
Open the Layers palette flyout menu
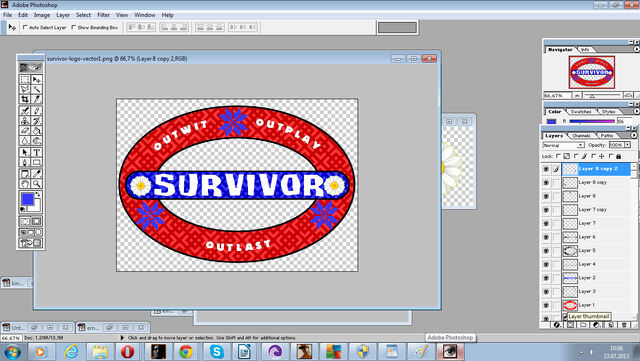coord(634,135)
